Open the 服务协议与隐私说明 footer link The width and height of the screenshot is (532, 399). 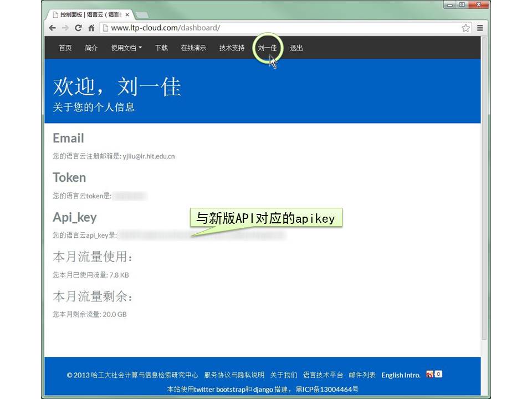point(234,375)
